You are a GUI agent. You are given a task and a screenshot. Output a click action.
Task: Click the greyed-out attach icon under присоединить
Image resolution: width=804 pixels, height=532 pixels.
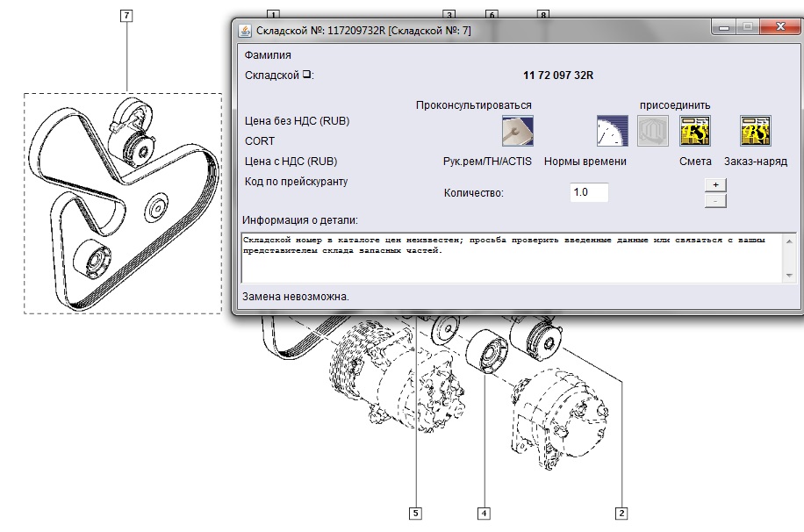[x=652, y=131]
